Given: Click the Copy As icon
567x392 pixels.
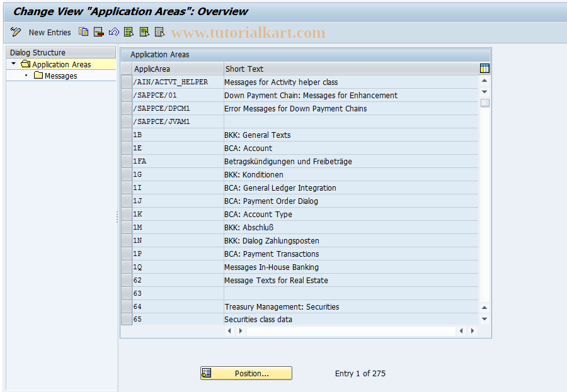Looking at the screenshot, I should pyautogui.click(x=83, y=32).
